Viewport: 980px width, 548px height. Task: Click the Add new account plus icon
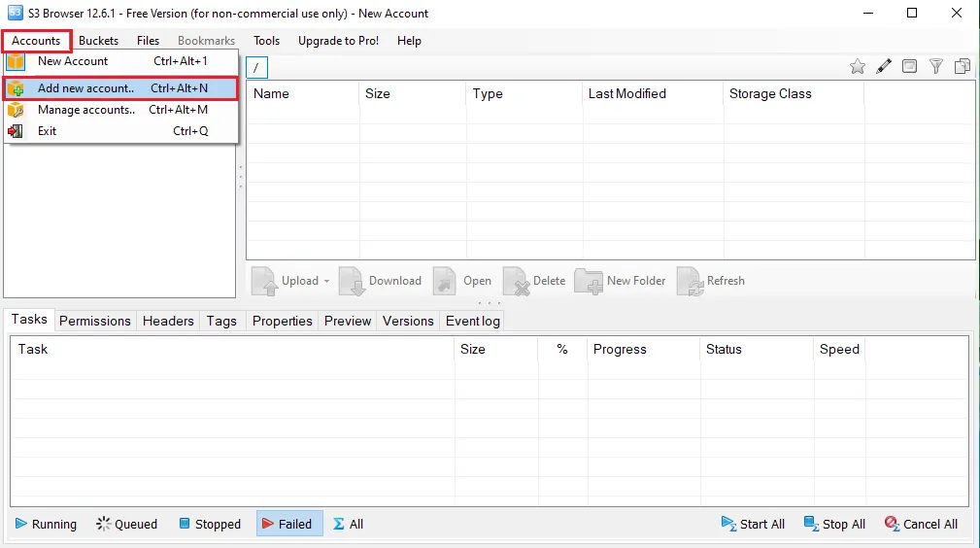pyautogui.click(x=16, y=88)
